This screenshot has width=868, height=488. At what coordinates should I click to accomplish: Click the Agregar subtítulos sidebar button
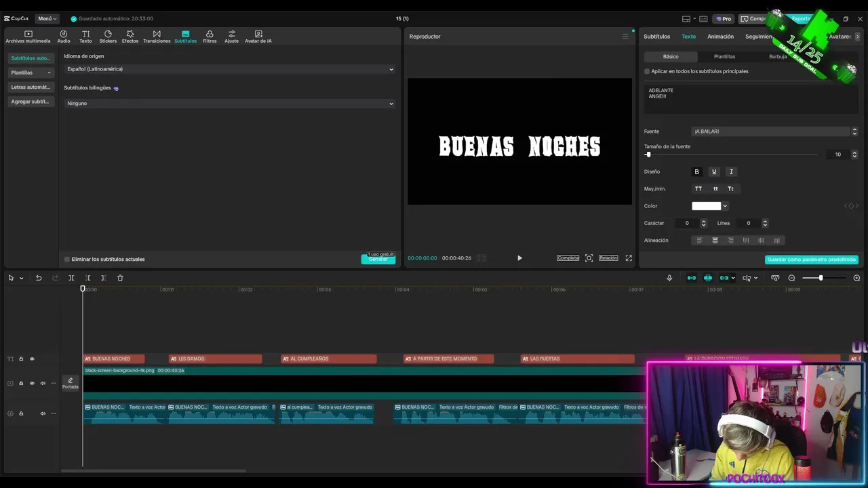(31, 102)
